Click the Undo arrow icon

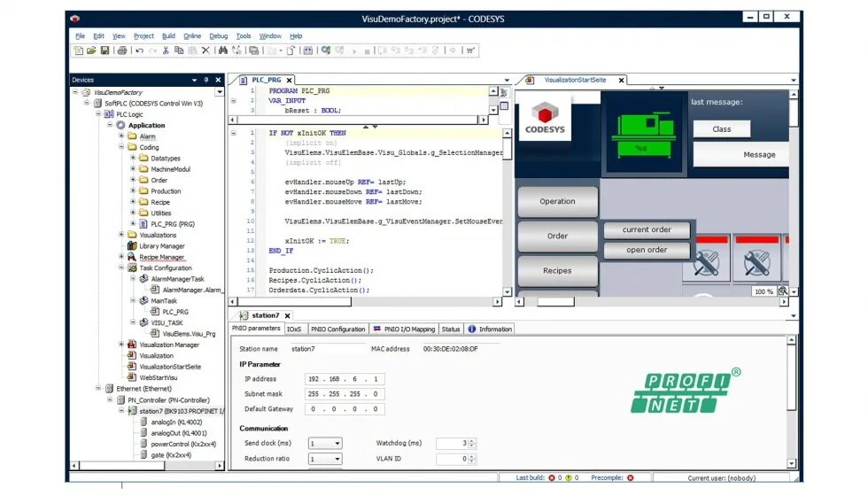pyautogui.click(x=140, y=50)
